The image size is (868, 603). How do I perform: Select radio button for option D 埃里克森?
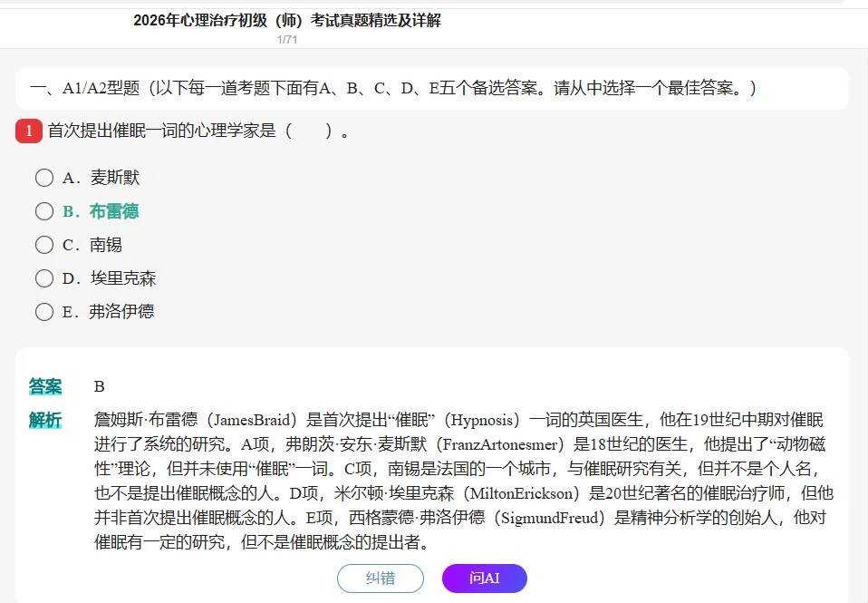[44, 278]
